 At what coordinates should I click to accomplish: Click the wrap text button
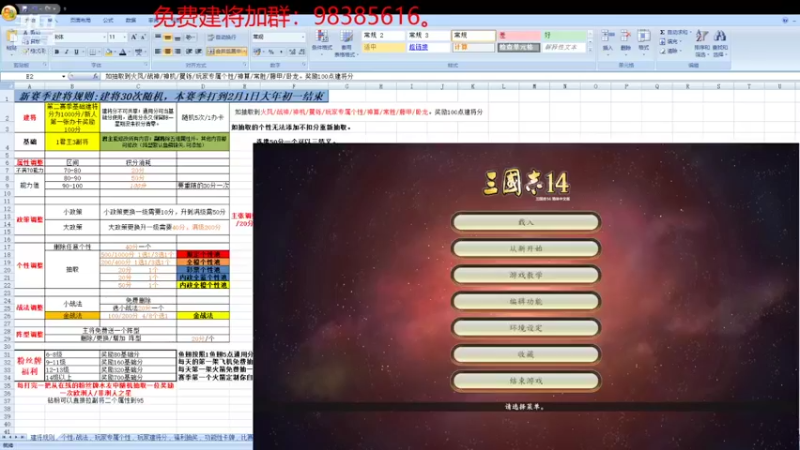(222, 37)
